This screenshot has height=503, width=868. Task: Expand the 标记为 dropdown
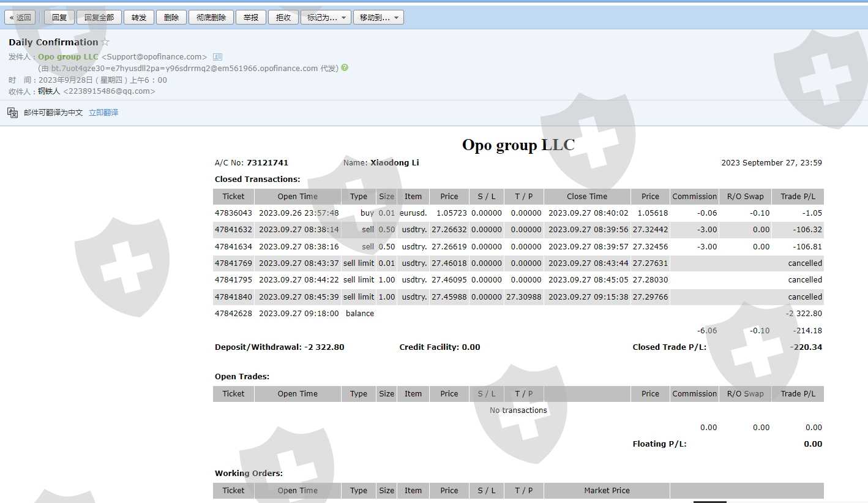[326, 18]
